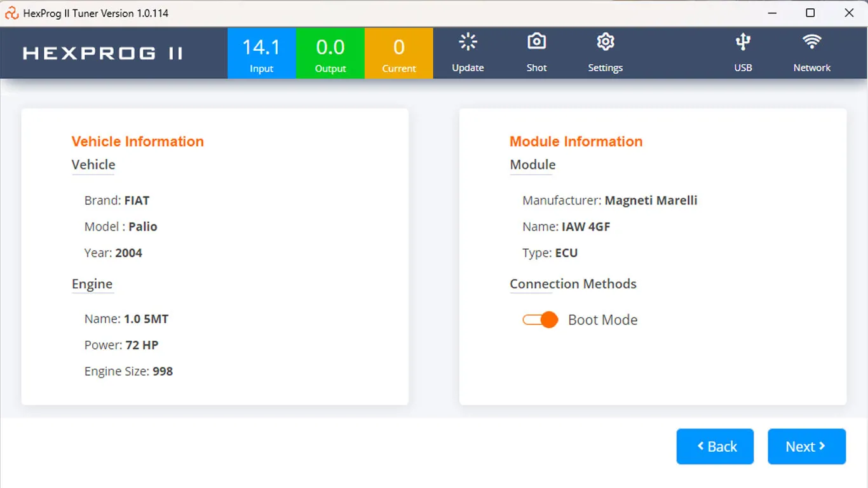Click Manufacturer: Magneti Marelli text

(610, 201)
